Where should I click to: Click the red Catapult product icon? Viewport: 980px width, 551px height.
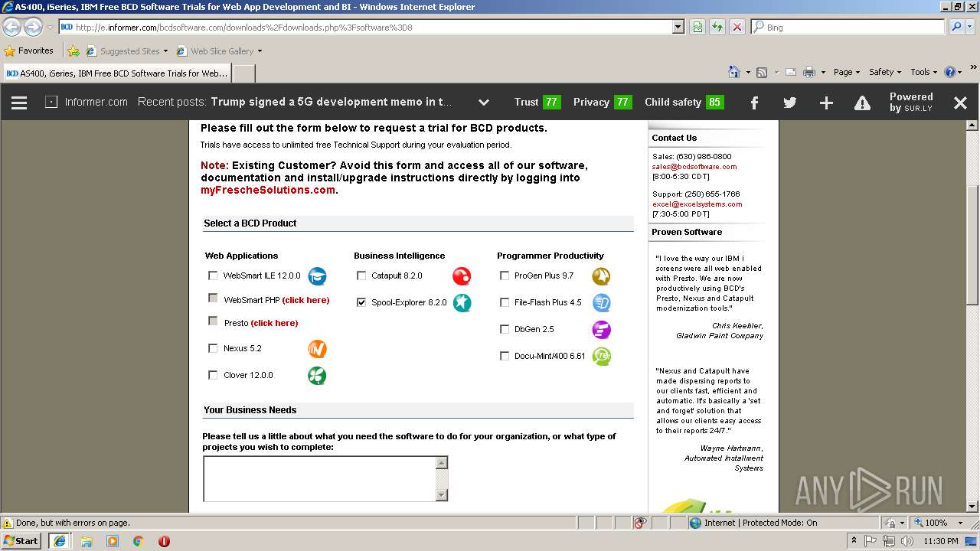coord(462,276)
